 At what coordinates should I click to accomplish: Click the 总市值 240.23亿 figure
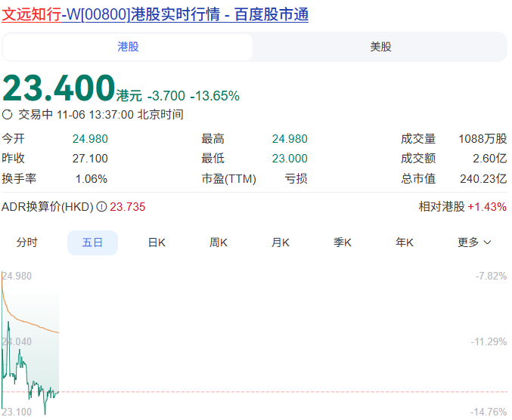coord(483,179)
